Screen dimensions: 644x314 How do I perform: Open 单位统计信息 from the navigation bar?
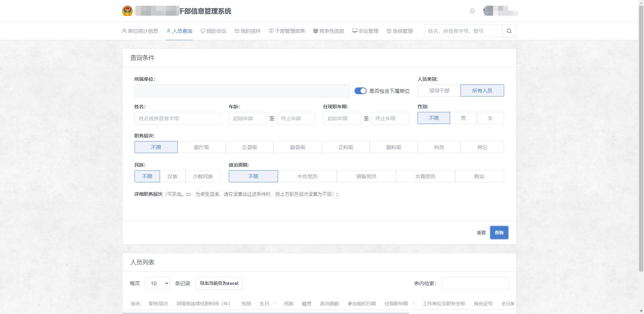(x=140, y=31)
